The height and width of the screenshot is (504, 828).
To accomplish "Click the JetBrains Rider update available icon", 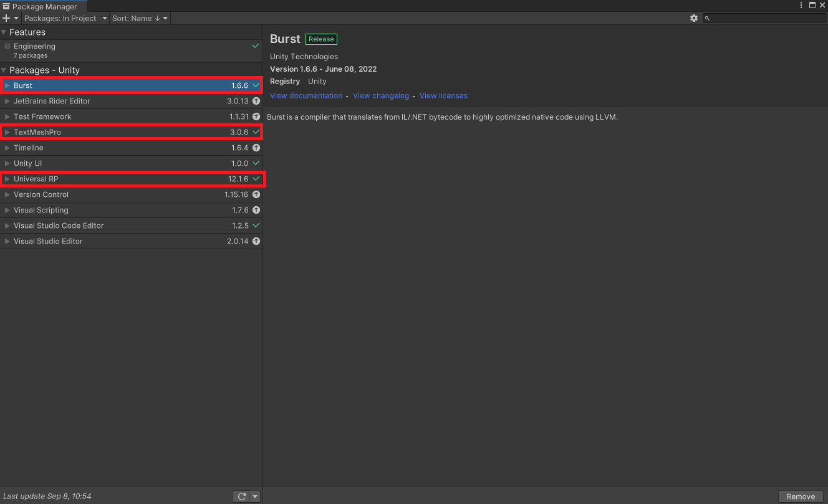I will [x=256, y=101].
